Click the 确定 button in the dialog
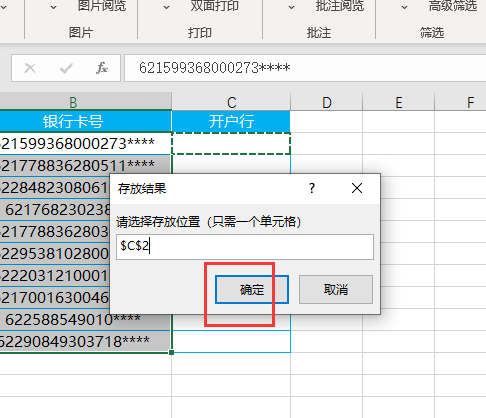 coord(252,289)
